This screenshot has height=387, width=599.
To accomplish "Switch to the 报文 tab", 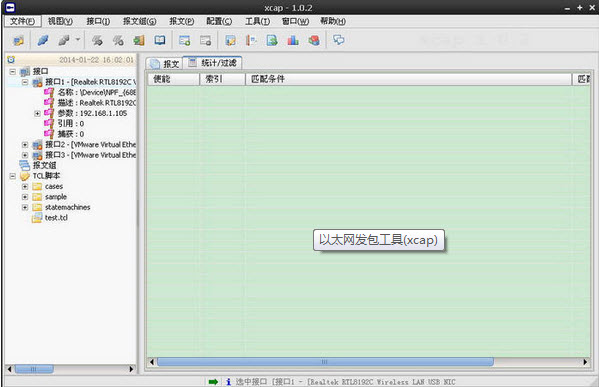I will coord(164,63).
